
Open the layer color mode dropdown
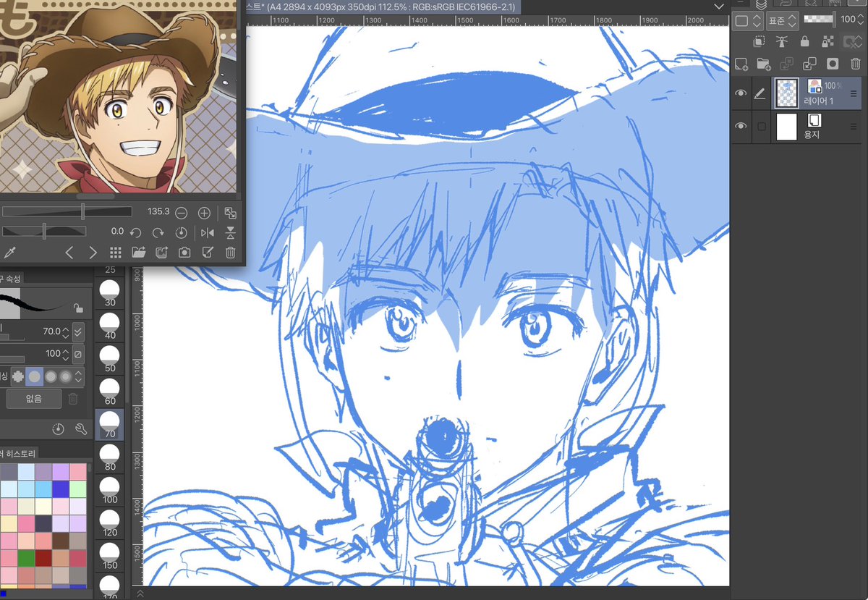(x=748, y=21)
